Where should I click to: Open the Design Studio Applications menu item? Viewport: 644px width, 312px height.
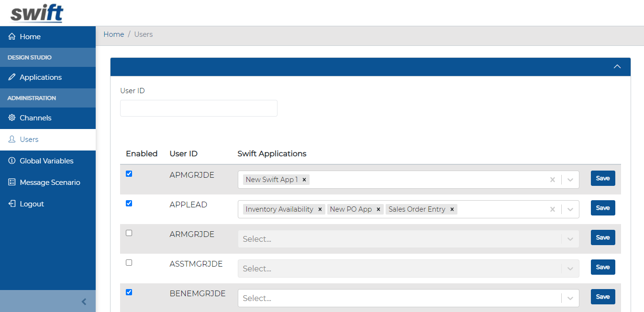(x=41, y=77)
